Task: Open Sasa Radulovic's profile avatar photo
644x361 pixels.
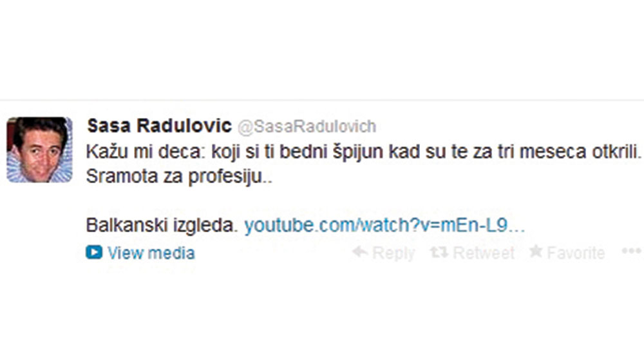Action: coord(39,150)
